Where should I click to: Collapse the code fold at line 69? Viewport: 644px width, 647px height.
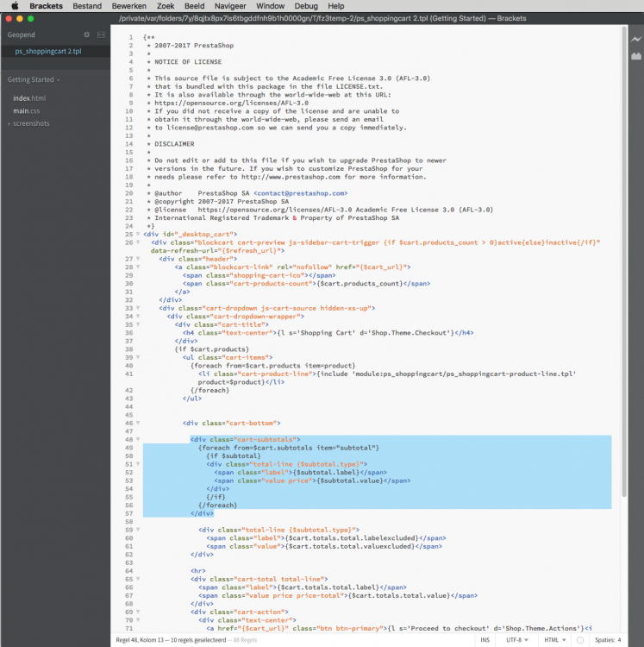pyautogui.click(x=138, y=612)
